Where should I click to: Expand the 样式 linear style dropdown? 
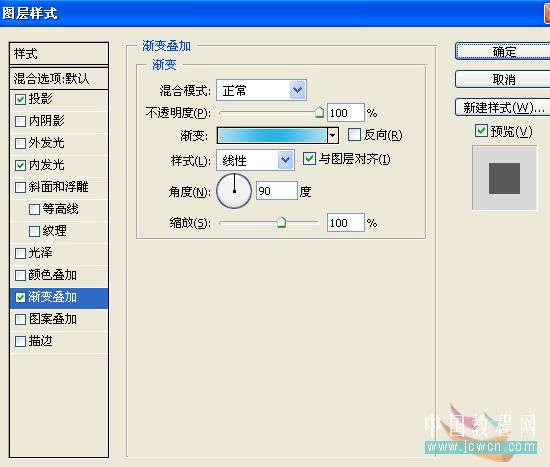coord(255,160)
